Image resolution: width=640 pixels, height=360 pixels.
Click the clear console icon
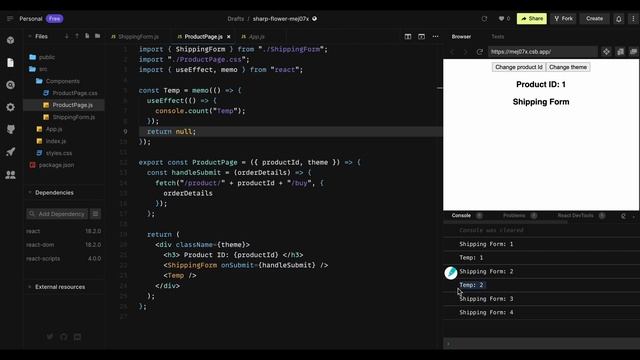(x=623, y=216)
